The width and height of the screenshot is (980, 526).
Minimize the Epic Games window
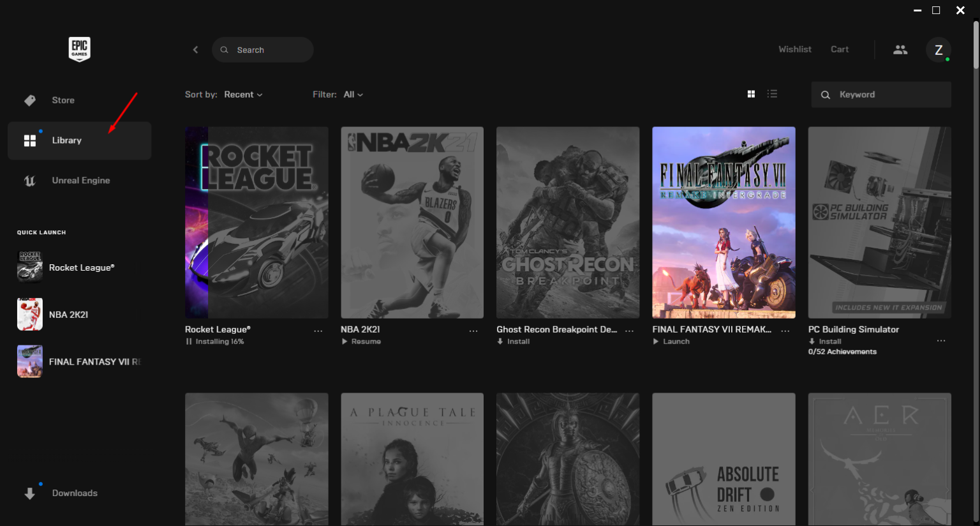pos(917,10)
